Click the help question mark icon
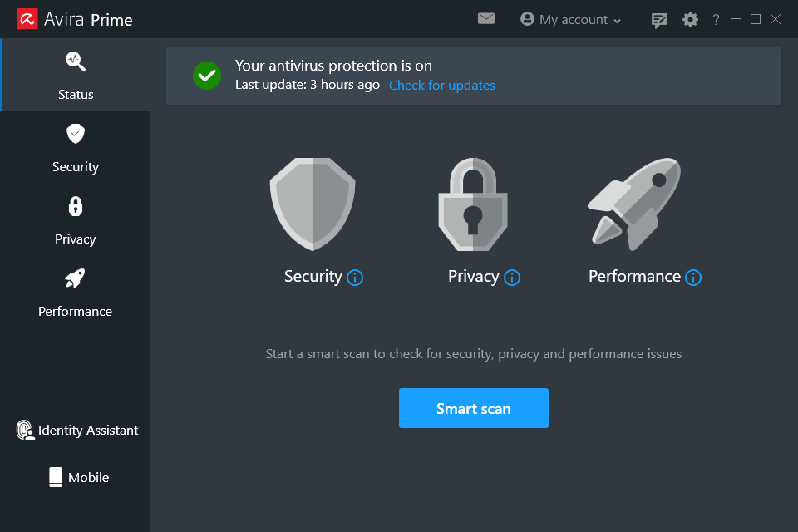The image size is (798, 532). 716,19
